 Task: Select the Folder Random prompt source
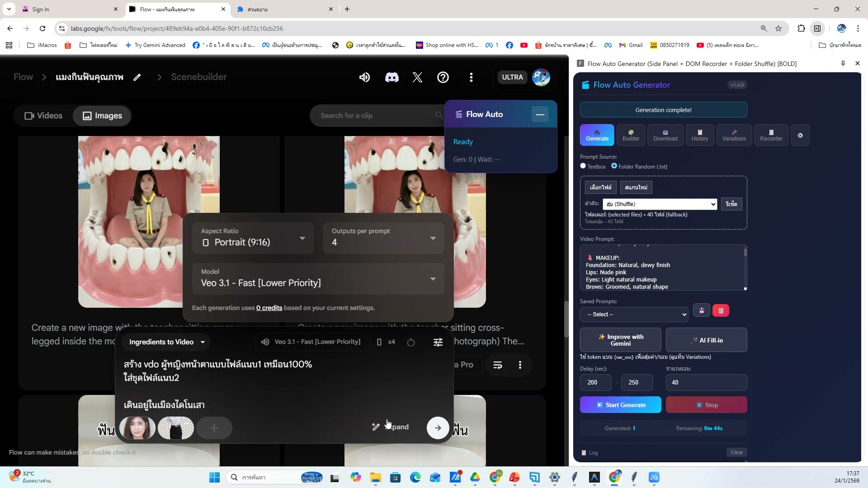pyautogui.click(x=614, y=166)
